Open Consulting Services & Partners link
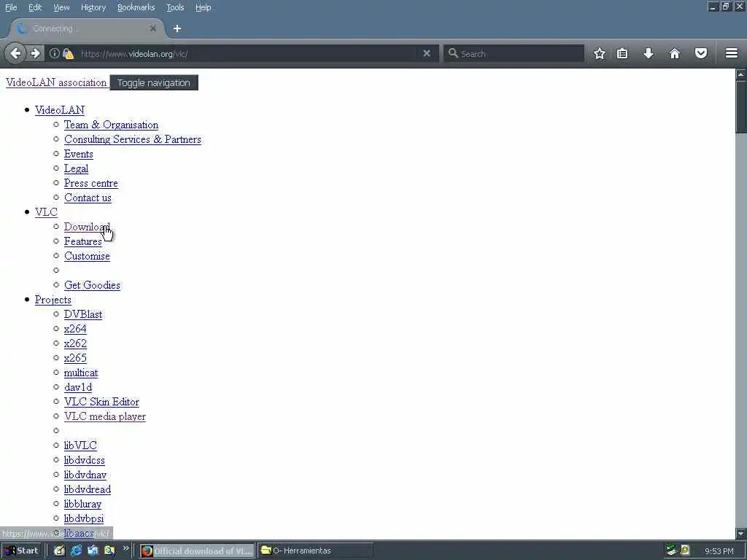Screen dimensions: 747x560 pos(133,139)
